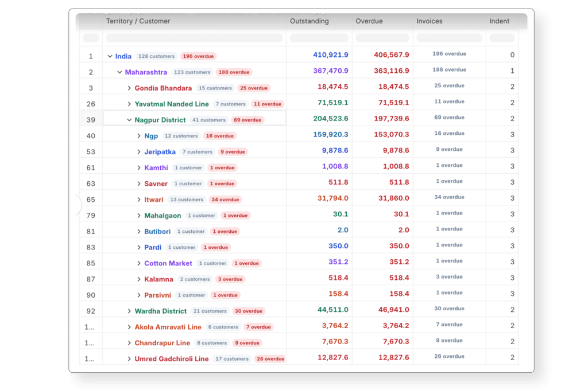Focus the Outstanding column filter box
Screen dimensions: 588x390
[x=319, y=38]
